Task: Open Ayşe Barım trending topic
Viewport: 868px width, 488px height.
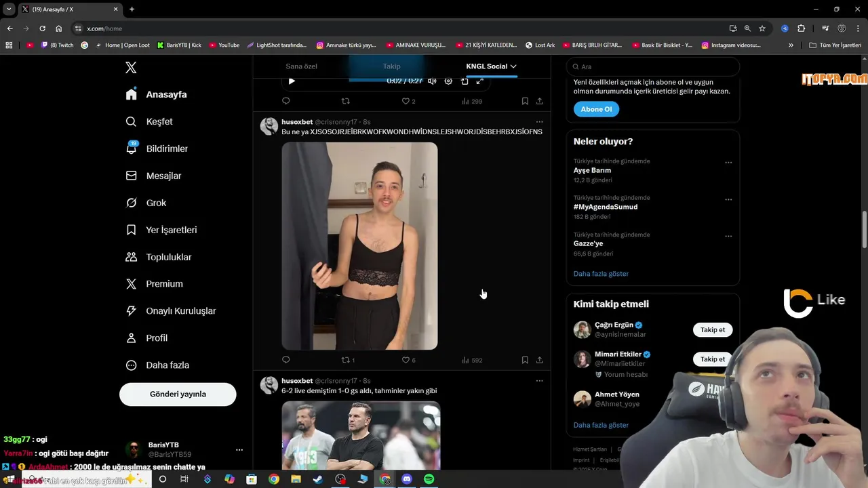Action: (x=592, y=171)
